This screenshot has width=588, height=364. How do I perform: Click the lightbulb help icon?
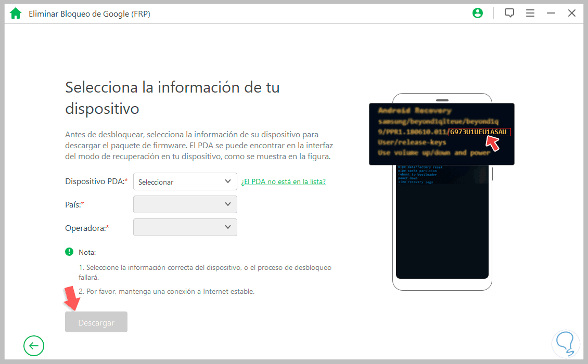click(566, 344)
